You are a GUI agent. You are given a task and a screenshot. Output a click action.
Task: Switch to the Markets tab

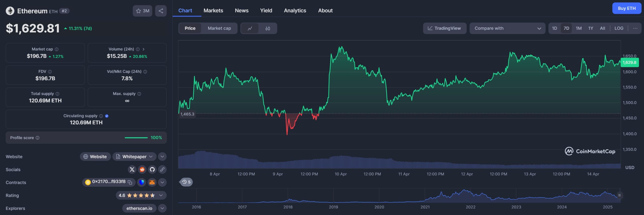click(213, 11)
